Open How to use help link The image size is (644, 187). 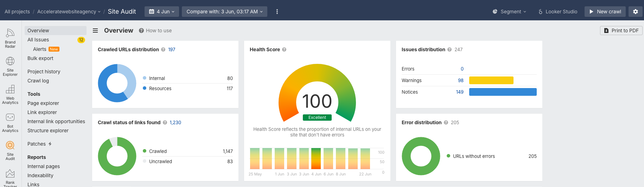(x=155, y=31)
